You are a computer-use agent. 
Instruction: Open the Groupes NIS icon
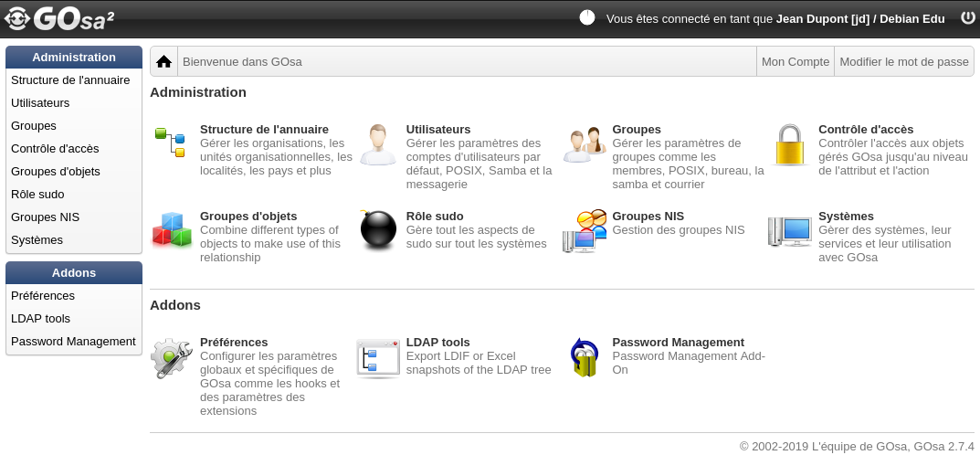pyautogui.click(x=585, y=230)
